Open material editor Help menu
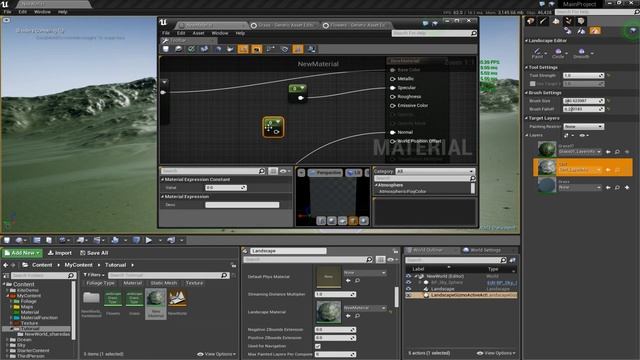The height and width of the screenshot is (360, 640). pyautogui.click(x=240, y=33)
